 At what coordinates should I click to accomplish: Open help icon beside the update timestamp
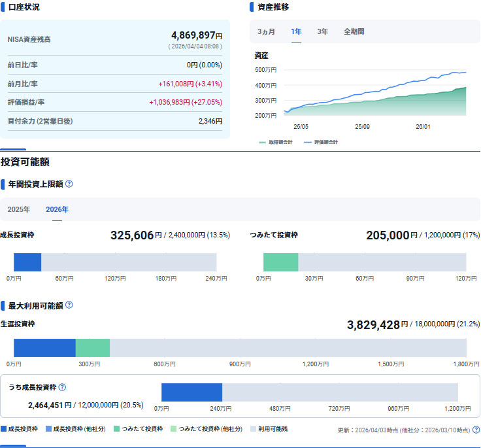476,430
